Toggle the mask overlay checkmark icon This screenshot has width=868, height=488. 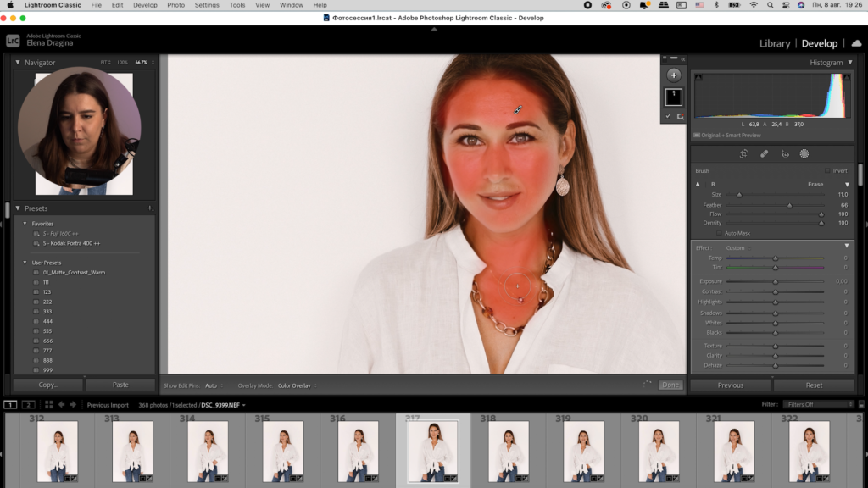(x=668, y=115)
